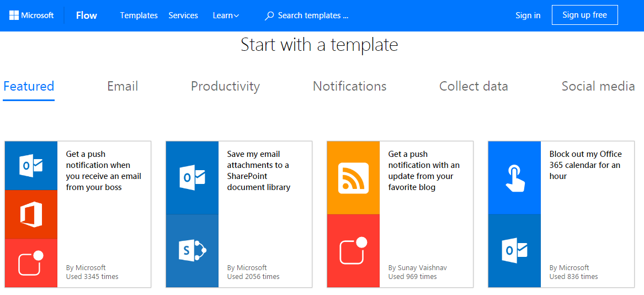The height and width of the screenshot is (295, 644).
Task: Click Outlook icon on SharePoint attachments card
Action: [x=192, y=178]
